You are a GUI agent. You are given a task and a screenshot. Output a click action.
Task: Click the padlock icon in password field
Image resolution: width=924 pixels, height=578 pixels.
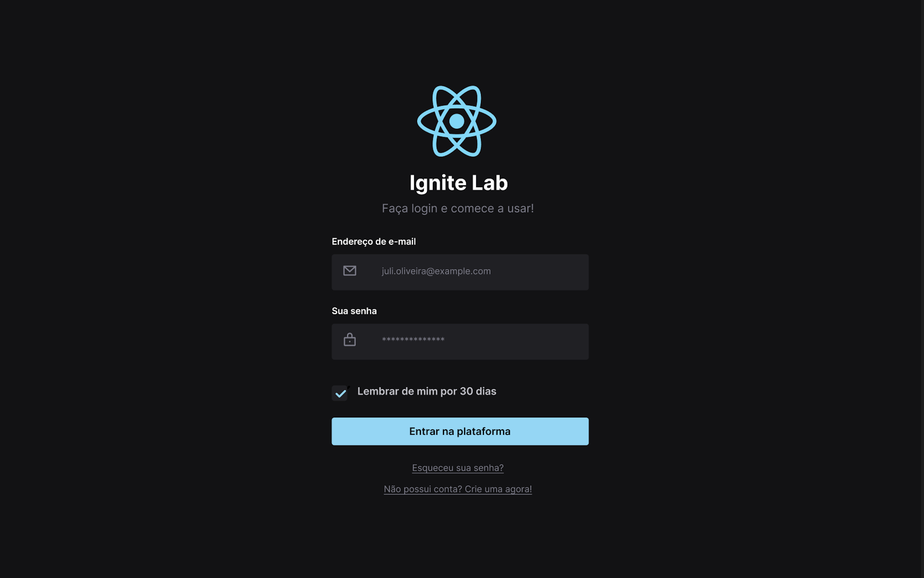(x=349, y=339)
